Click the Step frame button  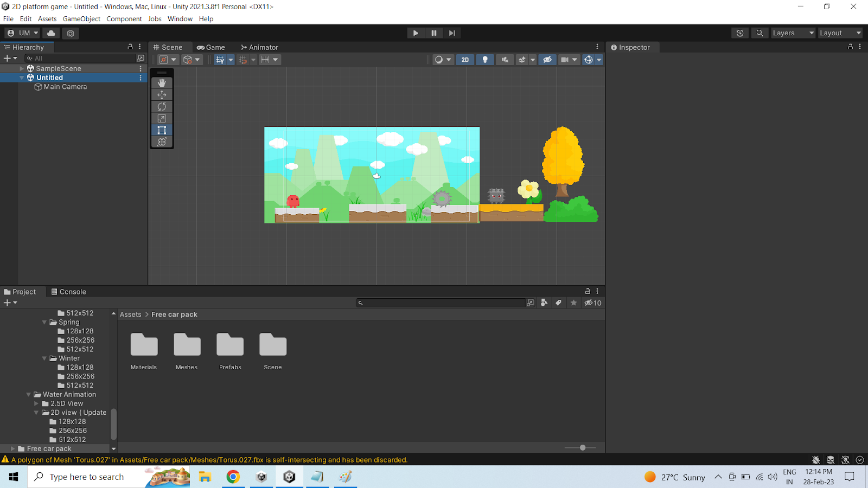[x=452, y=33]
